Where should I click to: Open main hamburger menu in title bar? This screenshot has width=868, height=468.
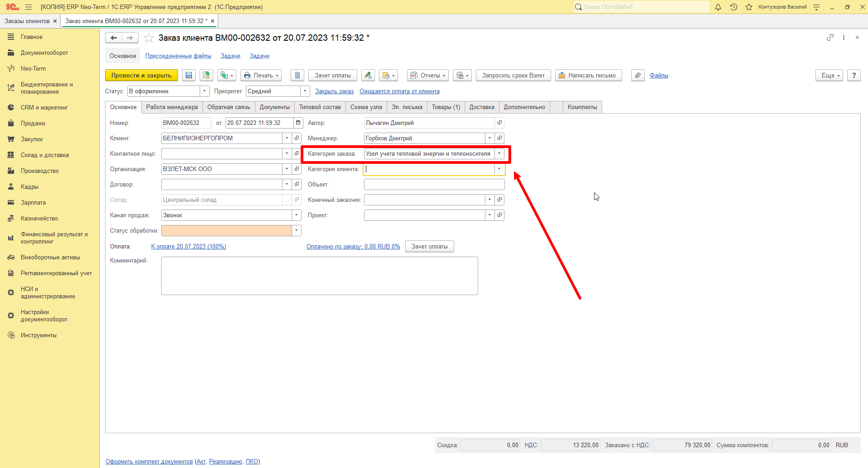tap(29, 7)
